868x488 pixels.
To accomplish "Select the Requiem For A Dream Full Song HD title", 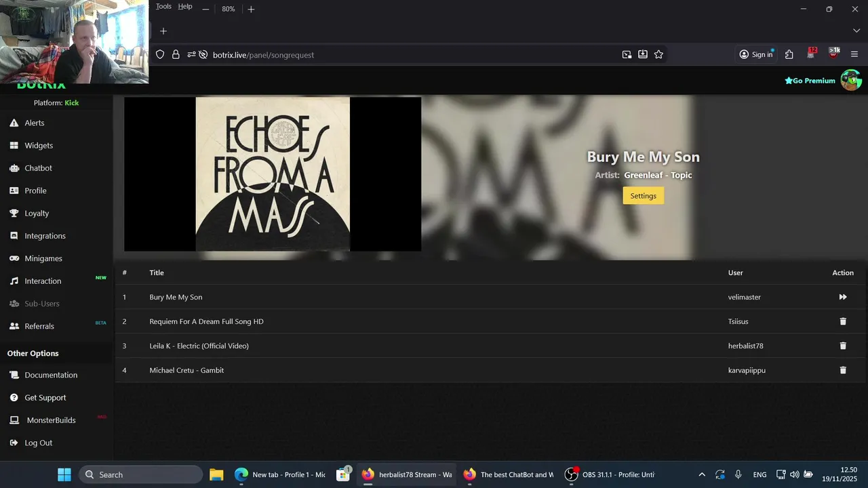I will 206,321.
